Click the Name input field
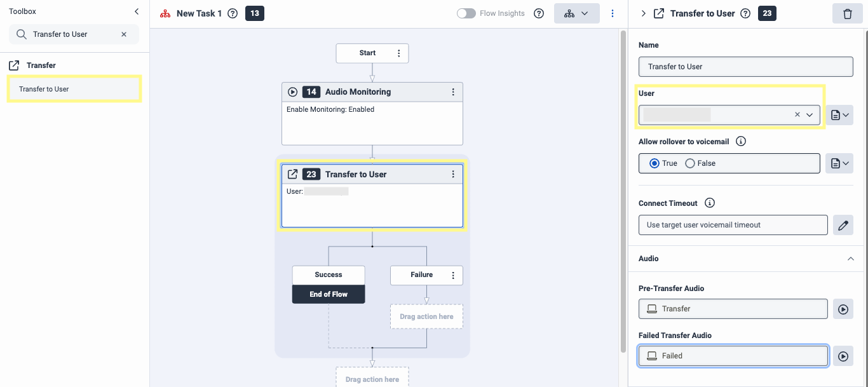This screenshot has width=868, height=387. (745, 67)
